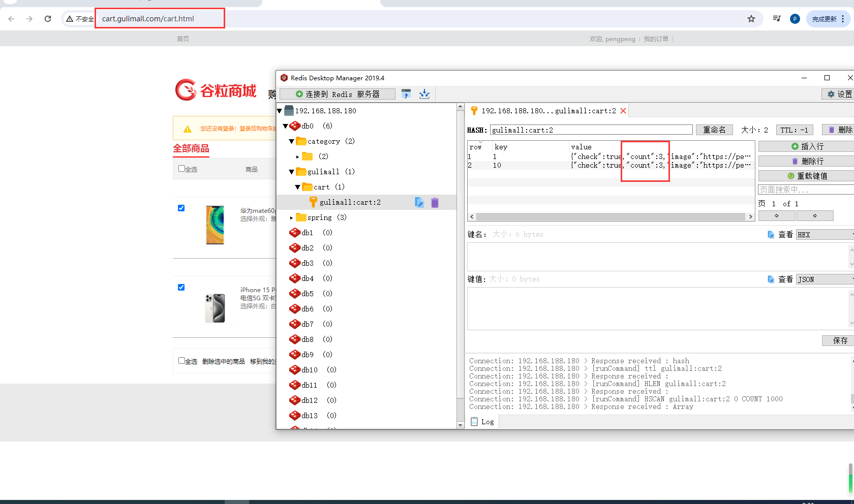854x504 pixels.
Task: Uncheck the iPhone 15 item checkbox
Action: click(181, 288)
